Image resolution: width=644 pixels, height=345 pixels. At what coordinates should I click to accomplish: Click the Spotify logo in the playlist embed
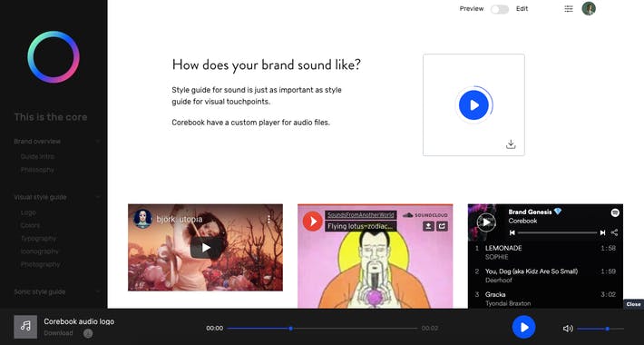click(x=615, y=212)
